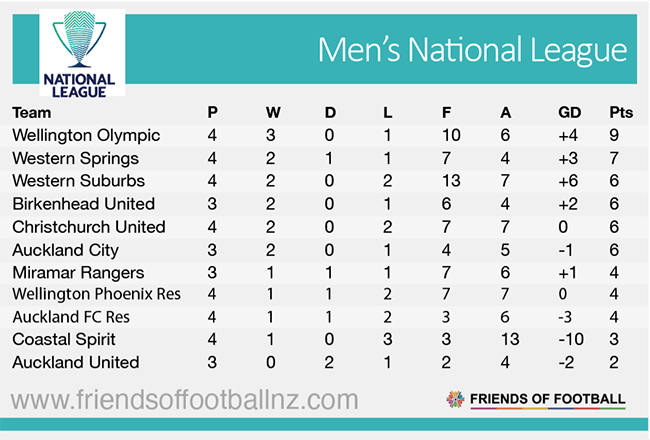
Task: Click the Friends of Football colorful logo icon
Action: (455, 399)
